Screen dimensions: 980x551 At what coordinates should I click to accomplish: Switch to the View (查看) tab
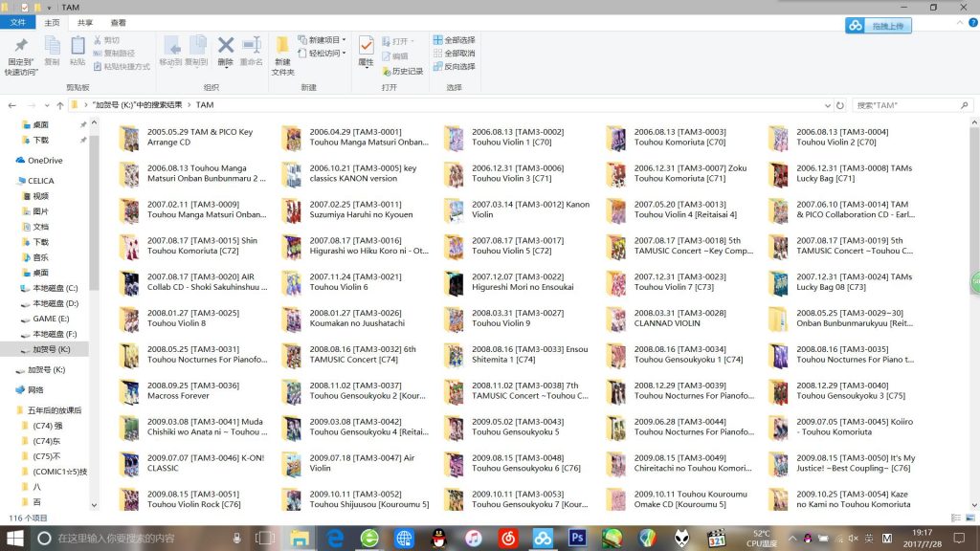click(118, 23)
